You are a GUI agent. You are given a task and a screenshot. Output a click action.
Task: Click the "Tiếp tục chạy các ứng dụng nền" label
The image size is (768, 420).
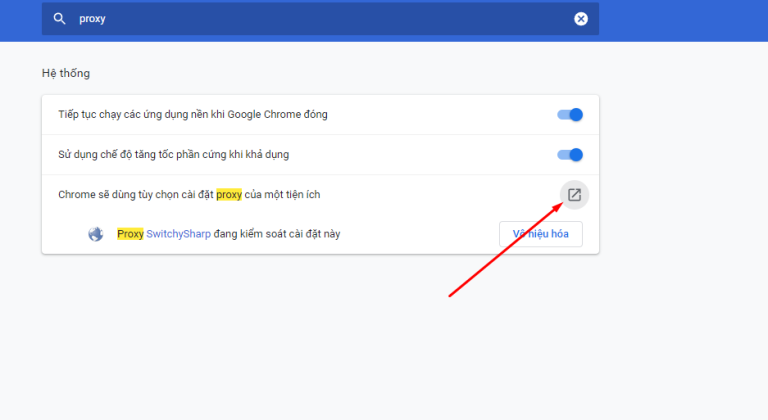coord(192,114)
